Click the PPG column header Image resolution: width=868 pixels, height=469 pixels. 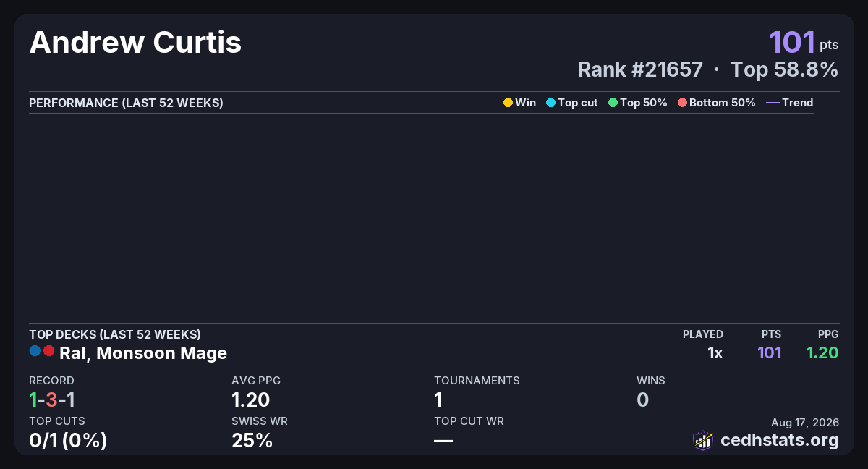coord(828,334)
